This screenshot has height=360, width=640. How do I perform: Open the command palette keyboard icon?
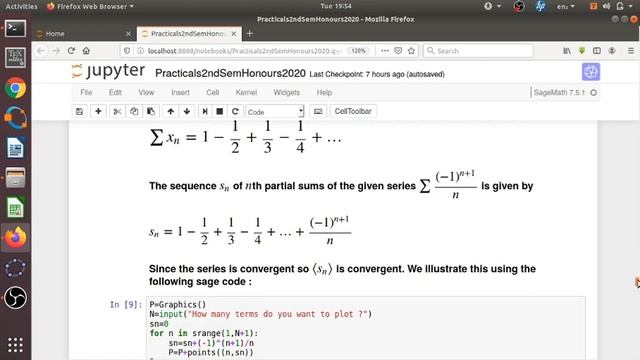click(318, 111)
